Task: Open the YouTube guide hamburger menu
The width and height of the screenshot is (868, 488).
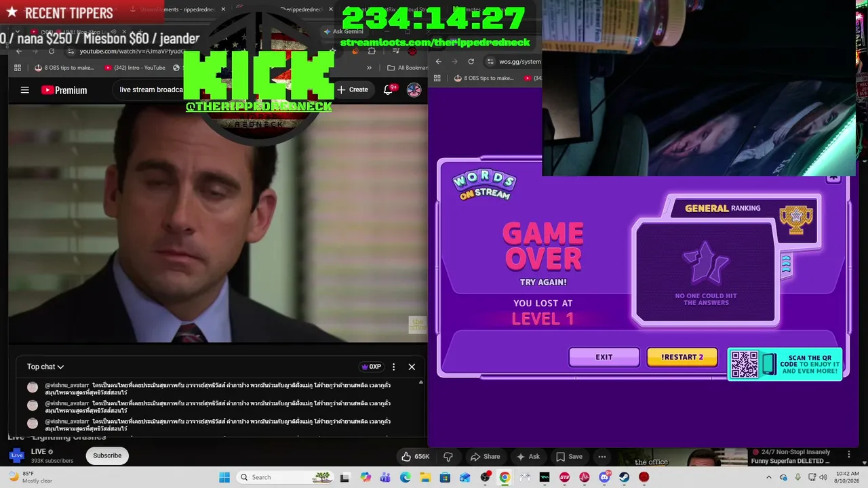Action: pyautogui.click(x=25, y=90)
